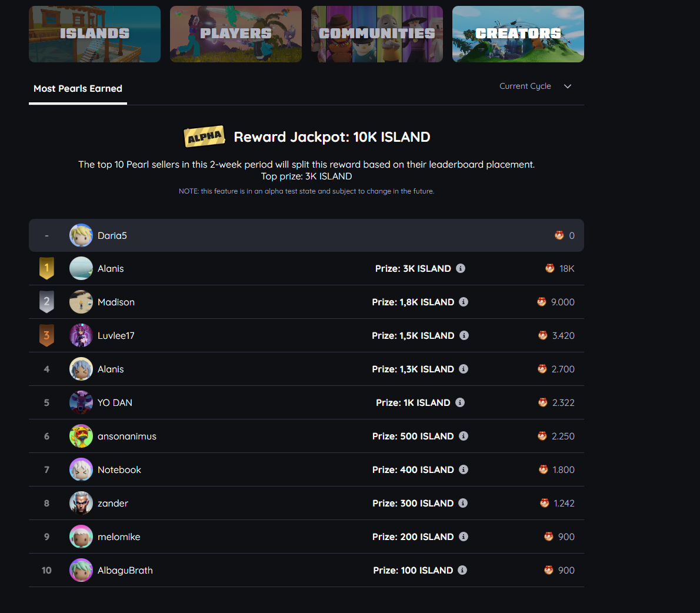Click info icon beside 1K ISLAND prize
The image size is (700, 613).
(x=460, y=402)
